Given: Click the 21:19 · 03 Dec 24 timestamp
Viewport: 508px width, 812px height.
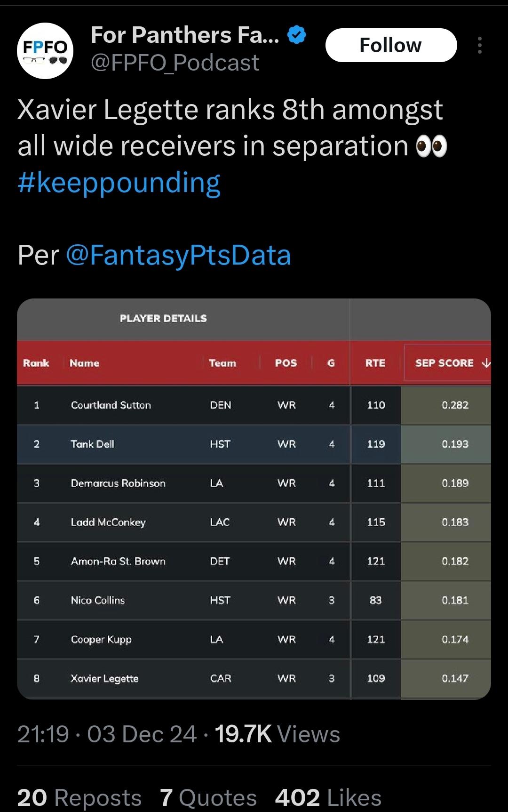Looking at the screenshot, I should tap(107, 734).
